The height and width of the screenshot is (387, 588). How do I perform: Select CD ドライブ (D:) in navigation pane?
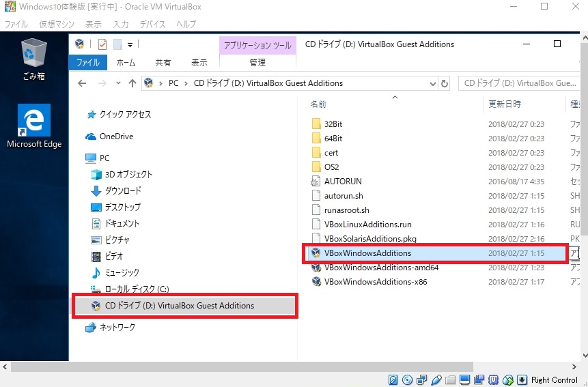(185, 306)
